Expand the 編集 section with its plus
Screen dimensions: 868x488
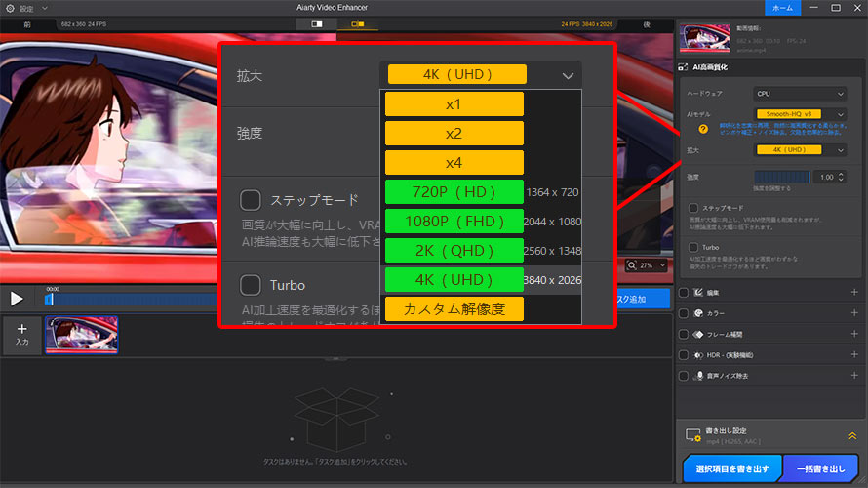point(854,292)
